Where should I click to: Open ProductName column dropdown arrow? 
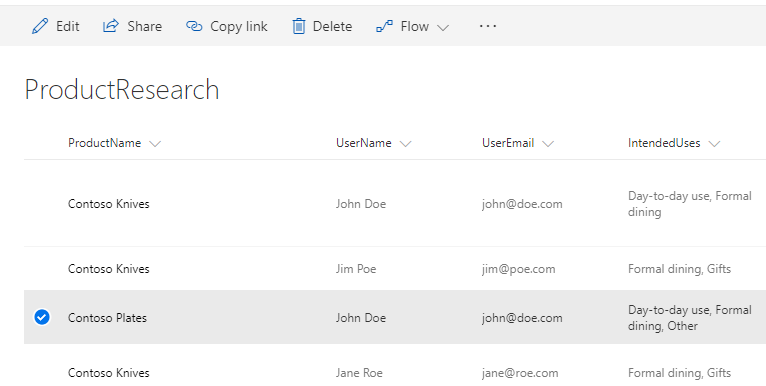tap(155, 144)
